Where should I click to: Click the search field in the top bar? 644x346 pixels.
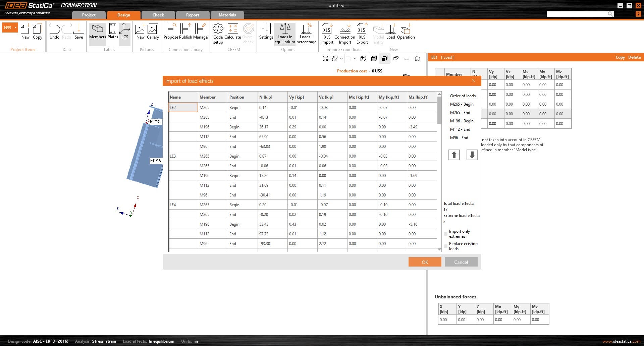pos(579,14)
